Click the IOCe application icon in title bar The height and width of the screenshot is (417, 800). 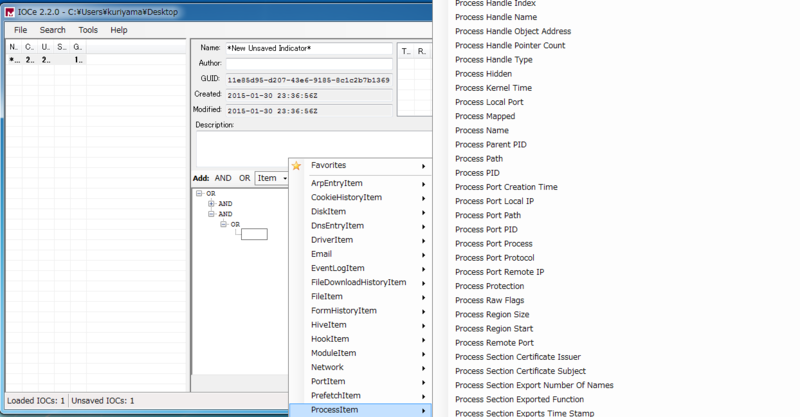point(9,12)
